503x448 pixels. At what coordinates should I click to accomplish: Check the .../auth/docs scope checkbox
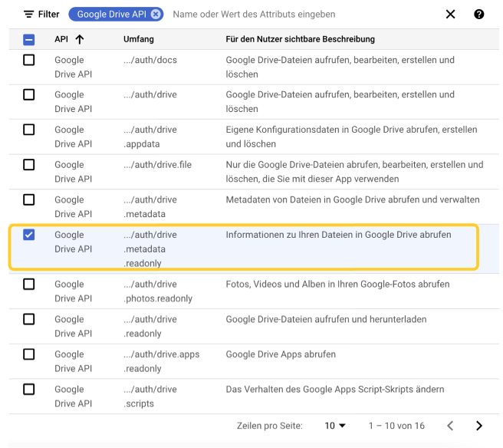pyautogui.click(x=29, y=60)
